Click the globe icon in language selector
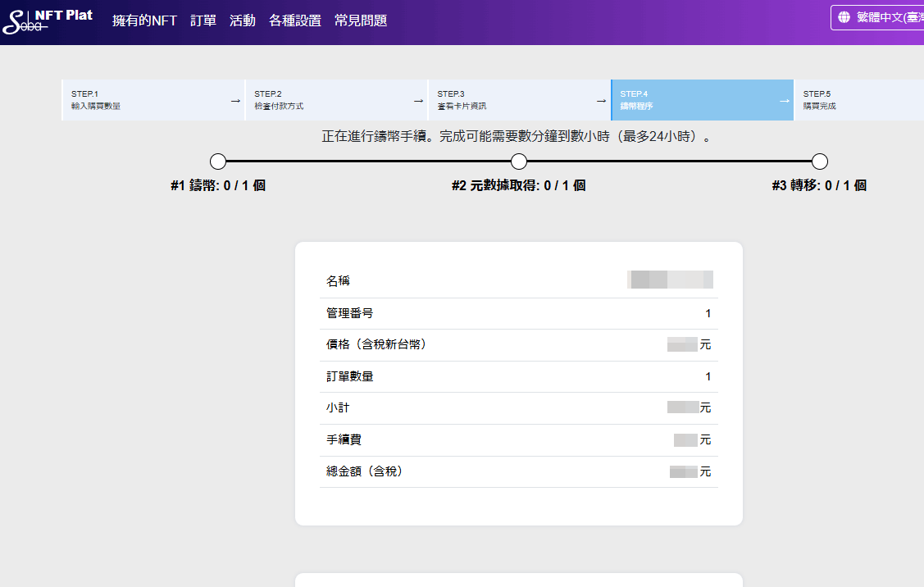 844,17
